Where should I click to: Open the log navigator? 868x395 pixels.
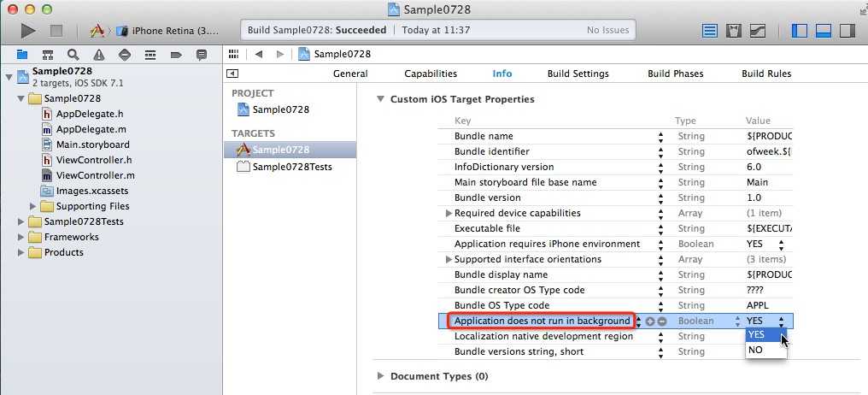(x=202, y=55)
